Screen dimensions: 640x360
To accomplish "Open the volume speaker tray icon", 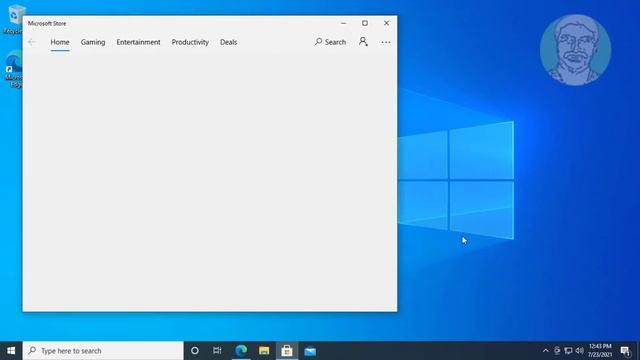I will (579, 351).
